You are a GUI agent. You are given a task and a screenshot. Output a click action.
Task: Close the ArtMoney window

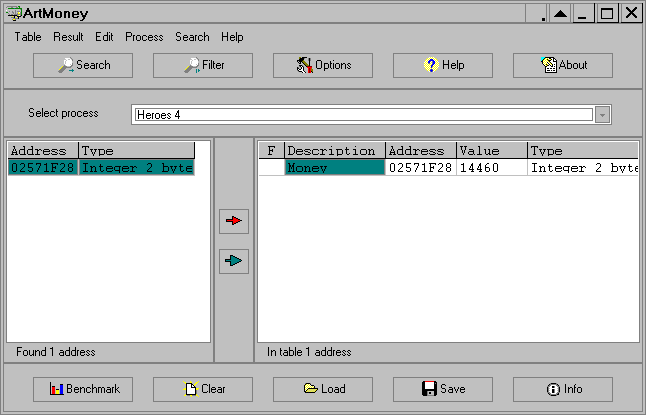click(x=631, y=13)
